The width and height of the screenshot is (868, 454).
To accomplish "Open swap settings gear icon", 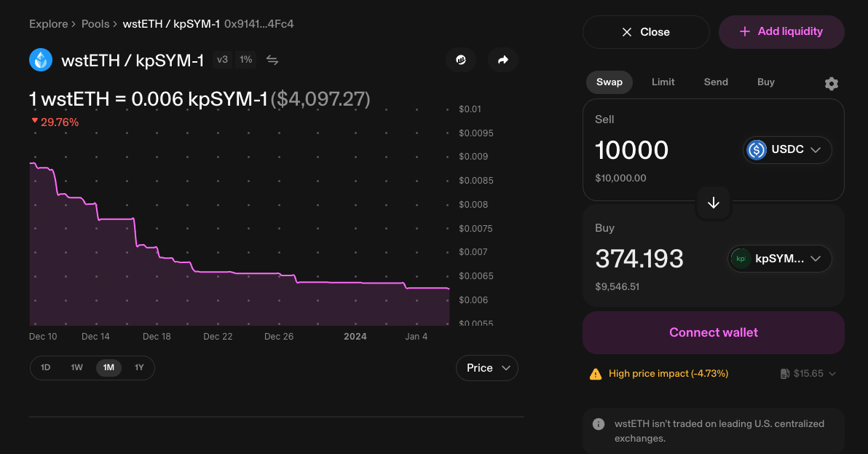I will tap(831, 84).
